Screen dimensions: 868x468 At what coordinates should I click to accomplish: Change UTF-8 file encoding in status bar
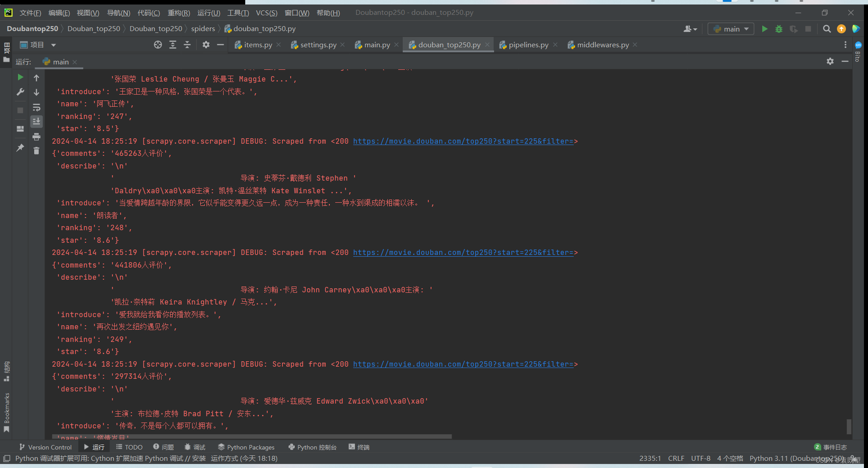[701, 458]
